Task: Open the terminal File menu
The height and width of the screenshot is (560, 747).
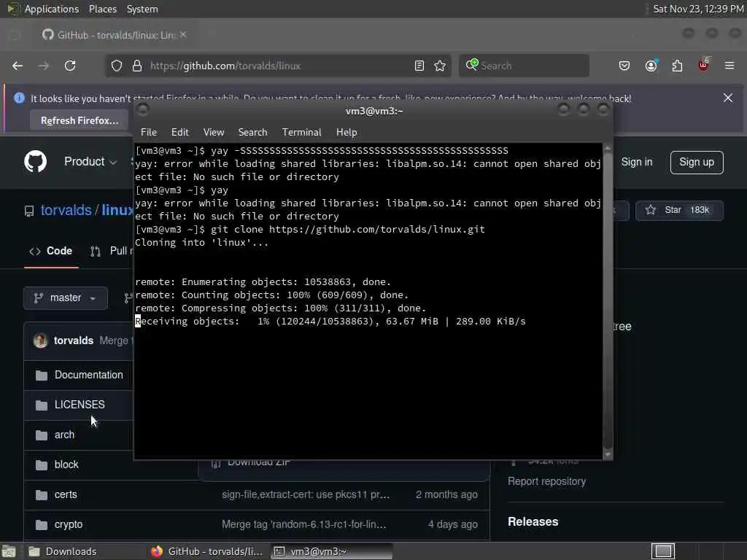Action: 149,133
